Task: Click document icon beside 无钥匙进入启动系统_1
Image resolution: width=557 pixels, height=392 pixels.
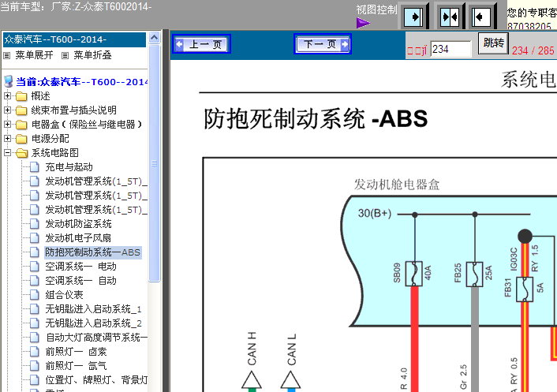Action: pyautogui.click(x=35, y=309)
